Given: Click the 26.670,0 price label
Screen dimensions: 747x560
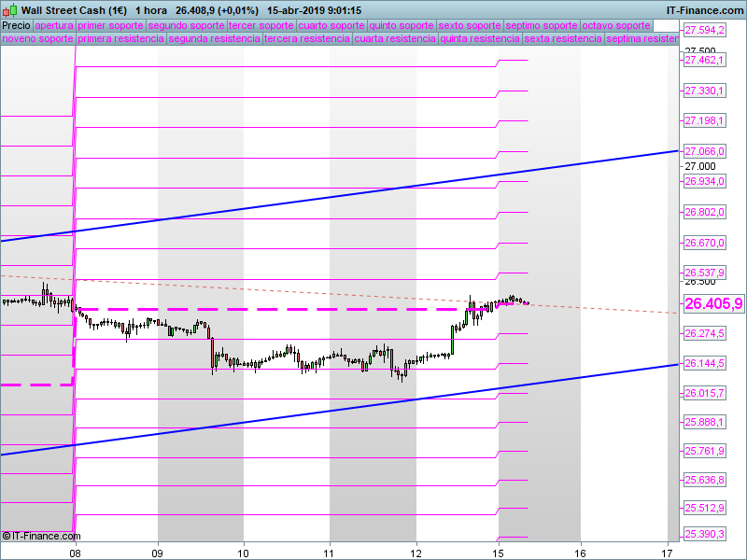Looking at the screenshot, I should point(705,243).
